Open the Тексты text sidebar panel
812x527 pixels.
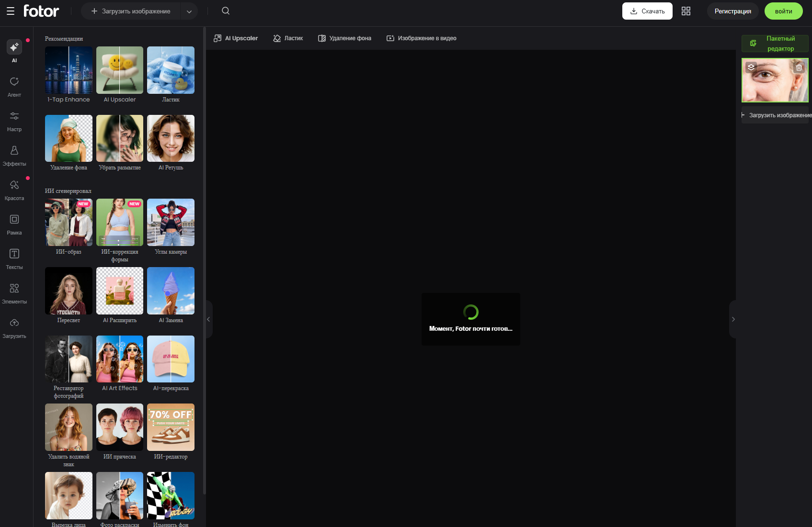click(x=14, y=259)
